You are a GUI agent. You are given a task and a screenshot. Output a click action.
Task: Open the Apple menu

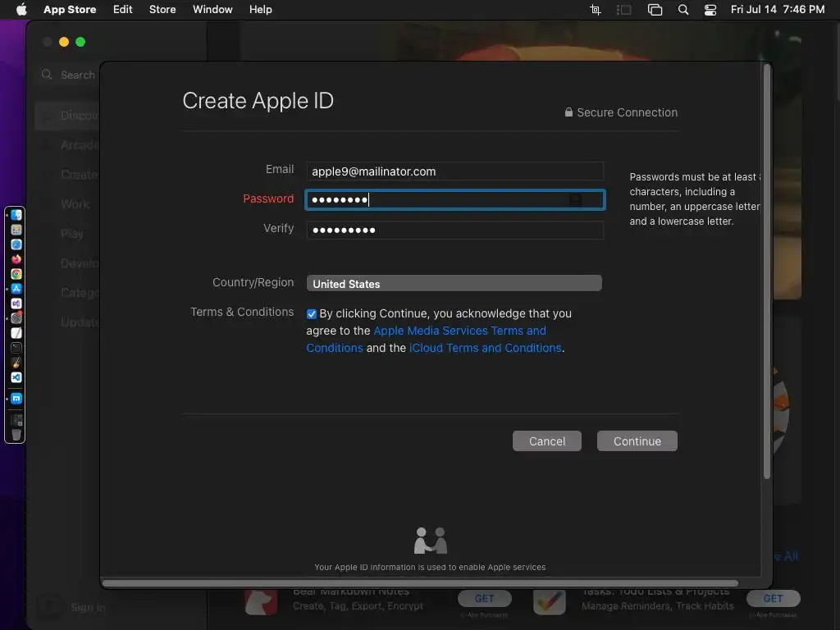pos(21,9)
